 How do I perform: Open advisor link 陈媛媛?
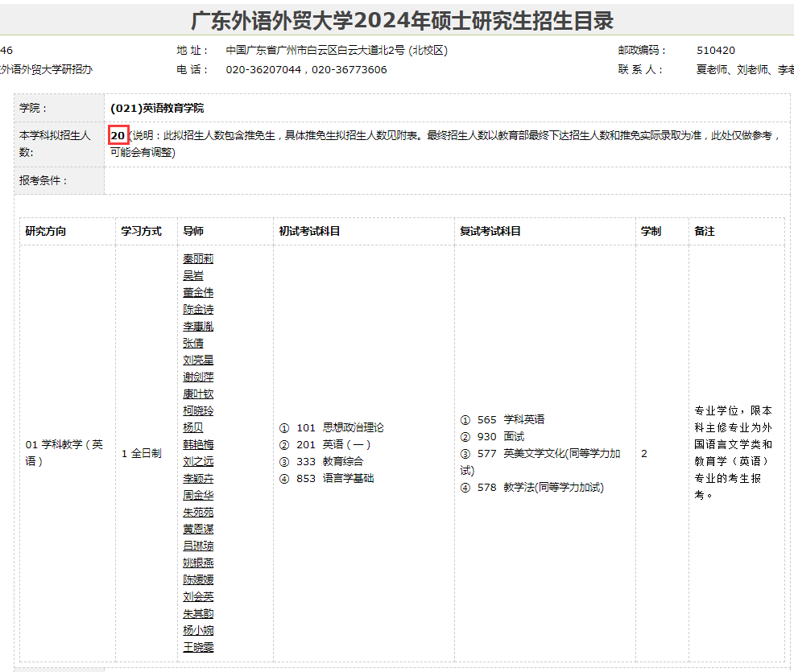click(x=198, y=579)
